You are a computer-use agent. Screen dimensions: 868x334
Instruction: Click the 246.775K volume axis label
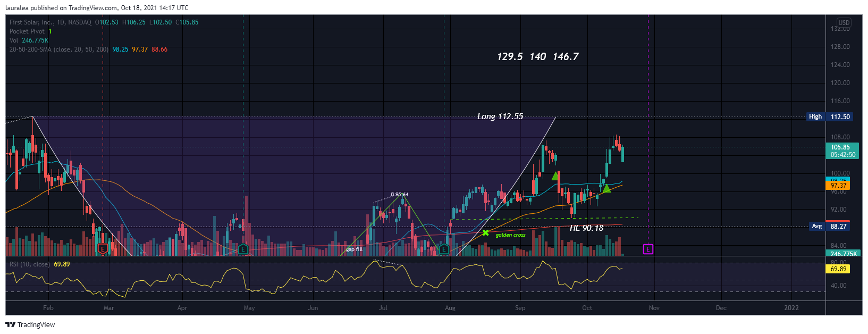[x=843, y=254]
